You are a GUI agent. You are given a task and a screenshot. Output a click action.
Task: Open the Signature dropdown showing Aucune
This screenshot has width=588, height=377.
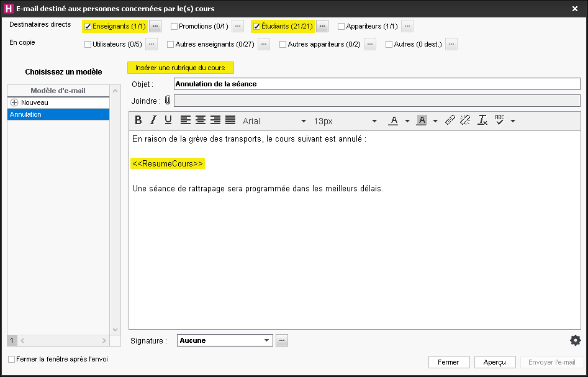225,340
